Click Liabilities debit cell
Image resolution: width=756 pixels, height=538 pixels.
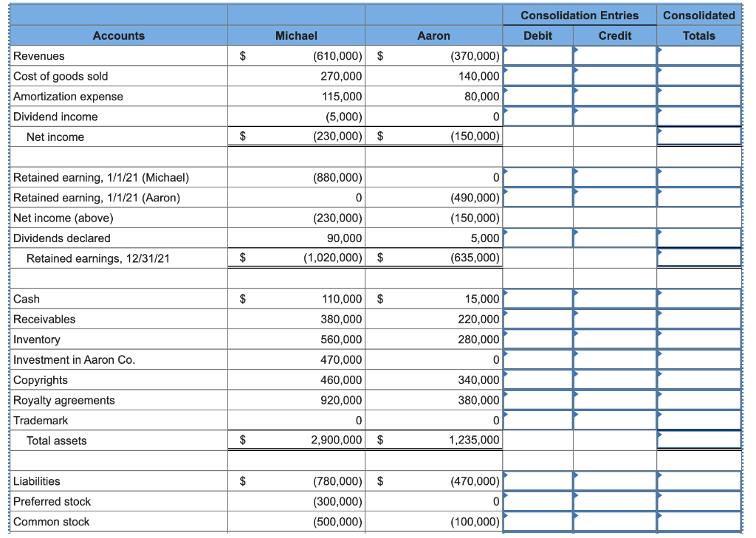(x=537, y=480)
